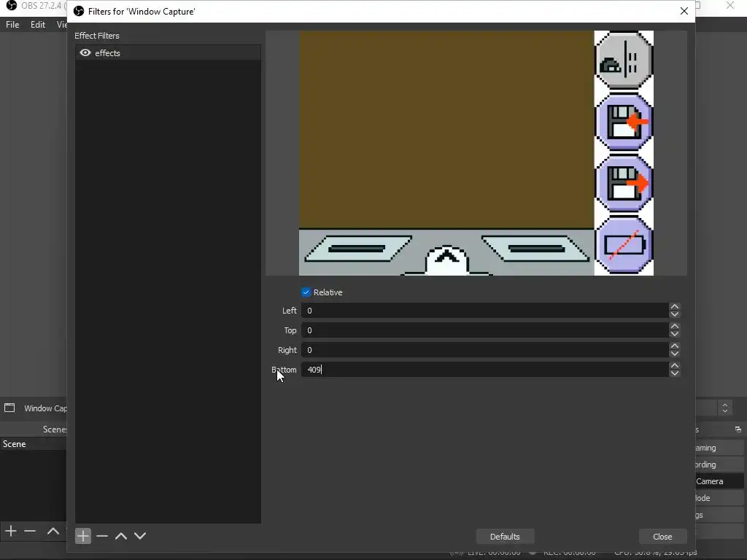Increase the Top crop value
This screenshot has width=747, height=560.
[x=675, y=326]
